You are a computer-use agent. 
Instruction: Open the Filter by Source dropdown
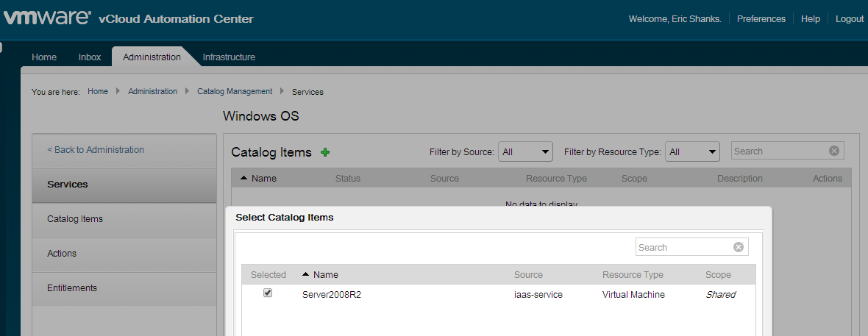(525, 151)
